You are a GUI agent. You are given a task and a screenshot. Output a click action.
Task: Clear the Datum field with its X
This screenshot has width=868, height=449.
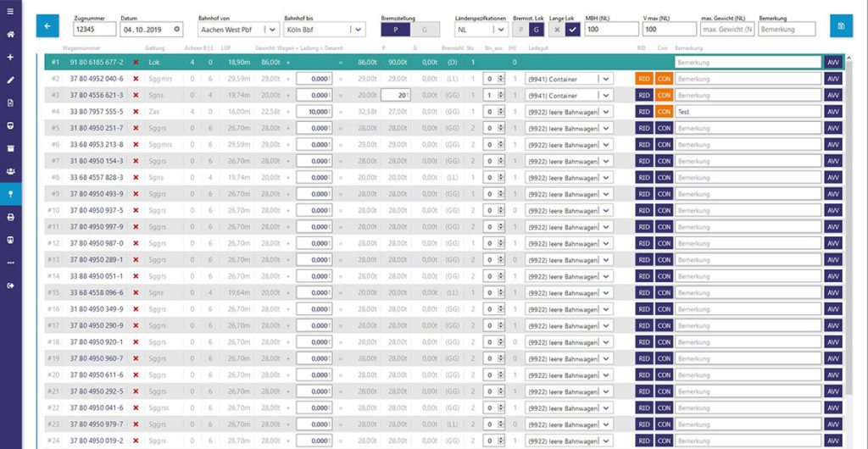[x=176, y=29]
